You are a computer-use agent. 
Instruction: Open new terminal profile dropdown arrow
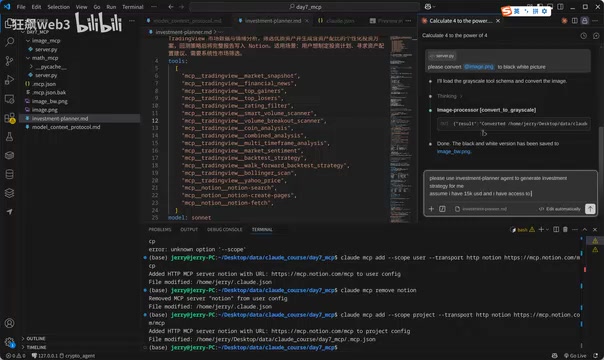547,229
